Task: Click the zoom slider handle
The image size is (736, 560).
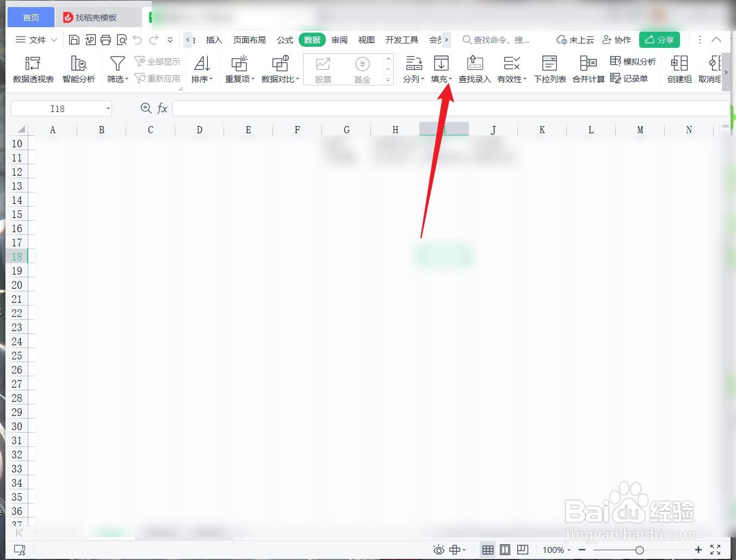Action: coord(640,550)
